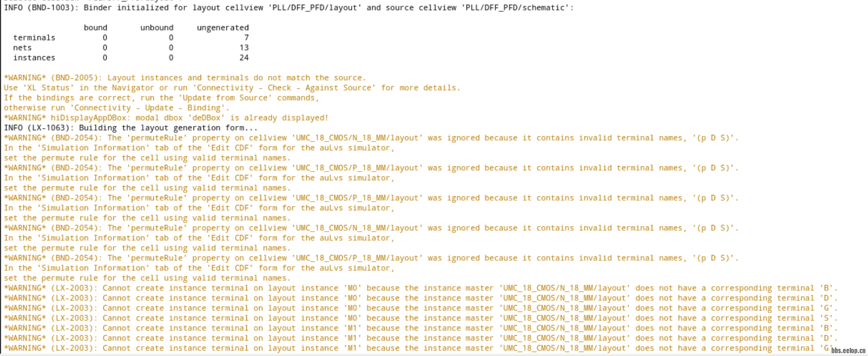Click the 'unbound' column header
This screenshot has height=356, width=868.
pyautogui.click(x=157, y=28)
